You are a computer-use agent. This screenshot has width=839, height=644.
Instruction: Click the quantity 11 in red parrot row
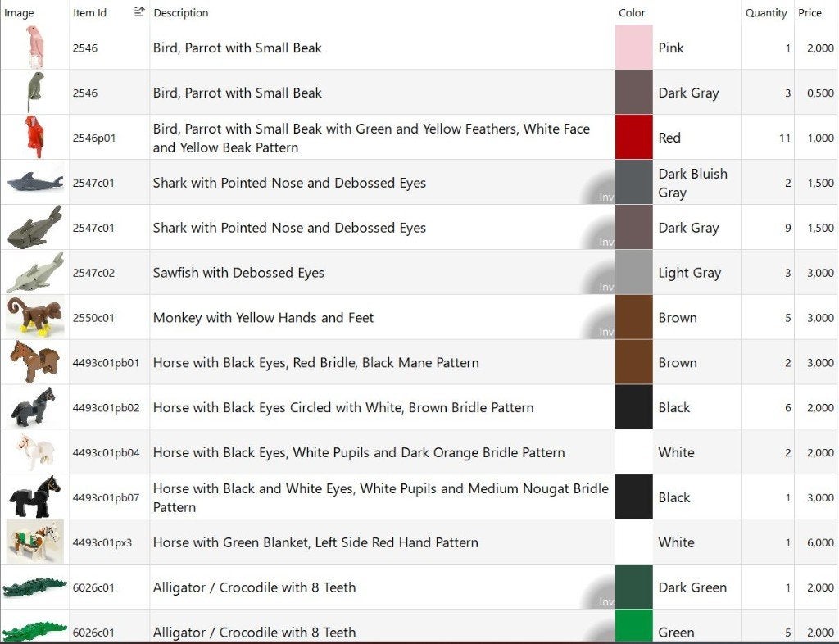(784, 138)
